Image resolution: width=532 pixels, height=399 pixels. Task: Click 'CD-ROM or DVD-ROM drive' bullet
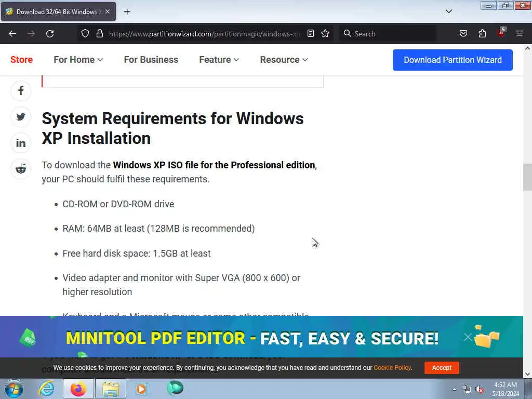(118, 204)
